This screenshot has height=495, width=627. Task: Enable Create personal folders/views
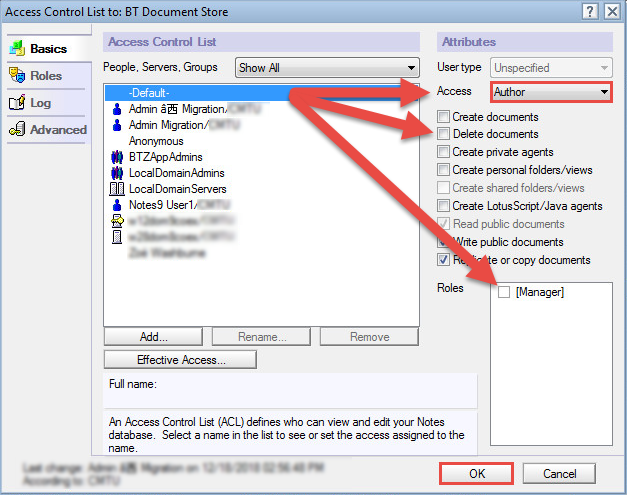(443, 170)
